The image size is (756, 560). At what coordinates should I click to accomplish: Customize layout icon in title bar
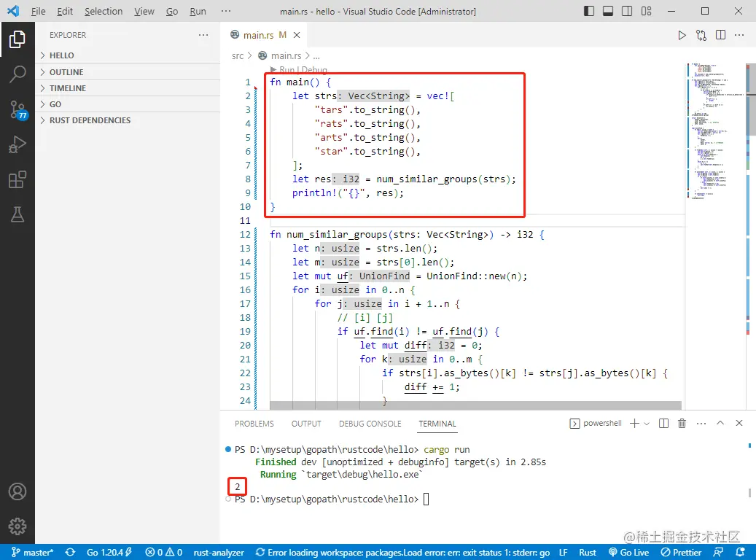click(646, 11)
